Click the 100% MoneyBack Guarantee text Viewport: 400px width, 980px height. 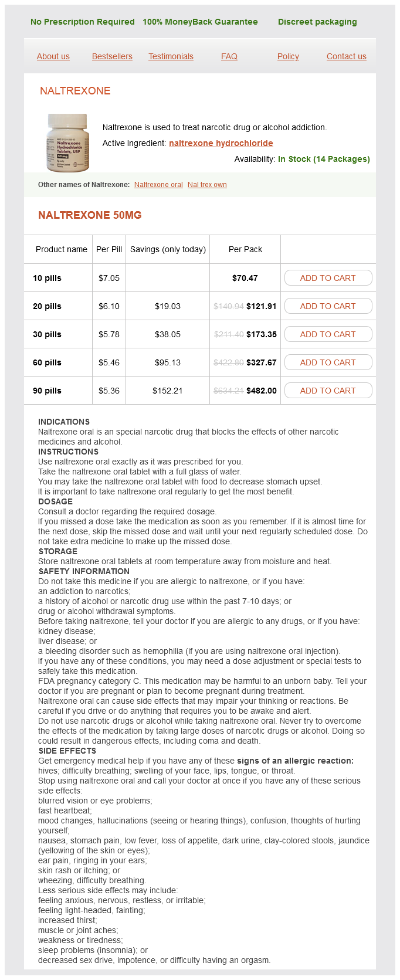coord(200,22)
